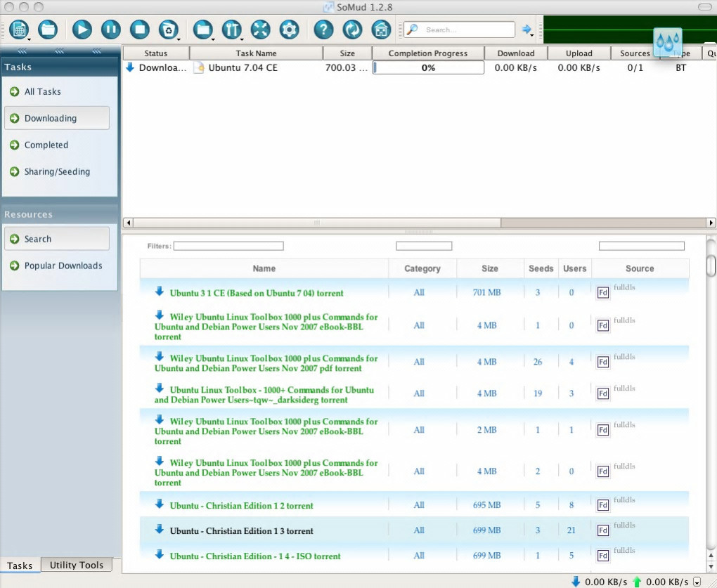Viewport: 717px width, 588px height.
Task: Open Ubuntu Christian Edition 1 3 torrent
Action: pos(241,530)
